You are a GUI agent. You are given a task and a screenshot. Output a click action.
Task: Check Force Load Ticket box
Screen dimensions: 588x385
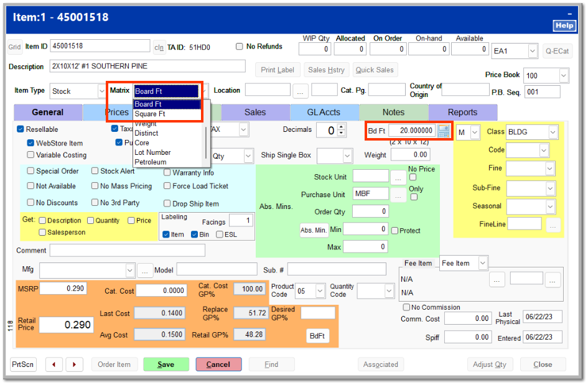pyautogui.click(x=167, y=186)
